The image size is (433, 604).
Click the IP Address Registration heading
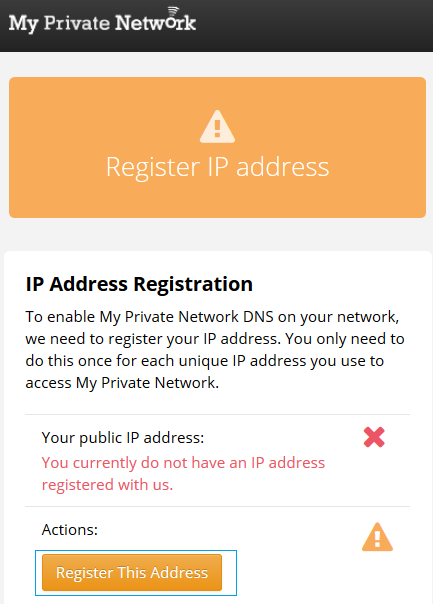pos(139,284)
